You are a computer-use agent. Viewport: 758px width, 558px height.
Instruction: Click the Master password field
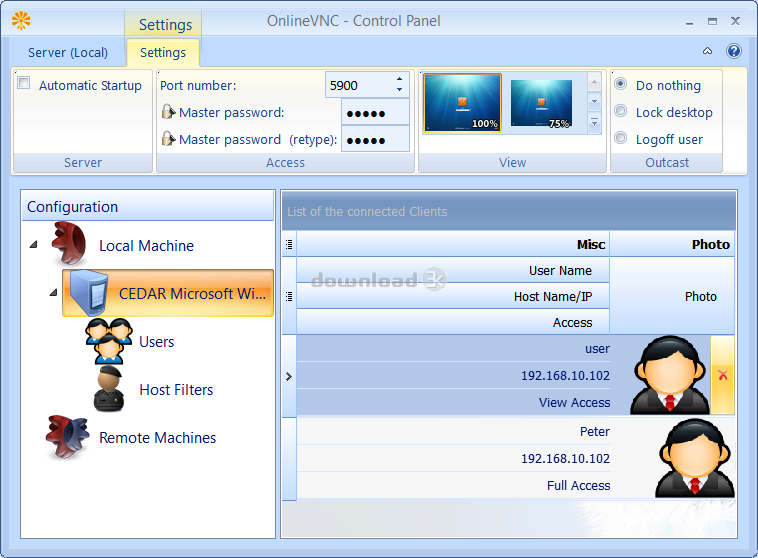pyautogui.click(x=375, y=112)
